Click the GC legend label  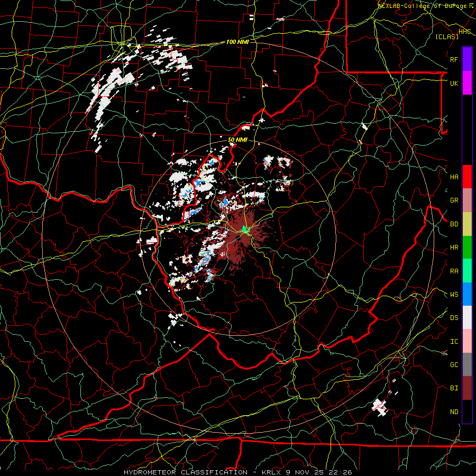454,365
